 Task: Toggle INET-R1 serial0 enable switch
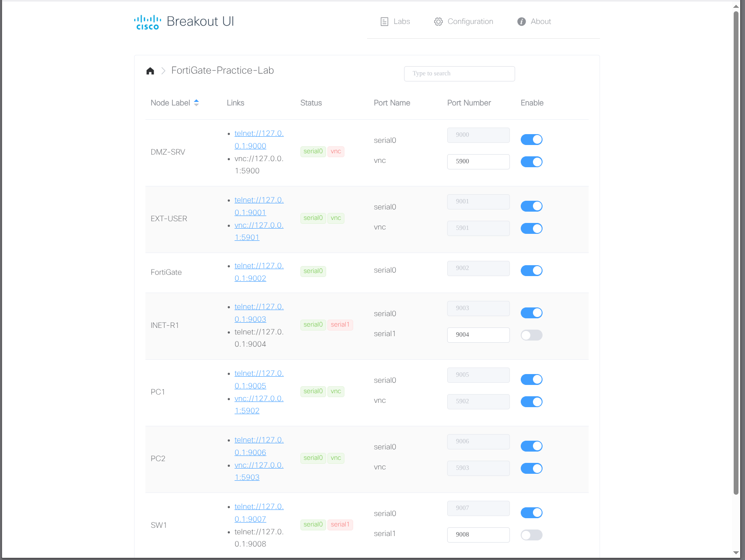click(532, 313)
